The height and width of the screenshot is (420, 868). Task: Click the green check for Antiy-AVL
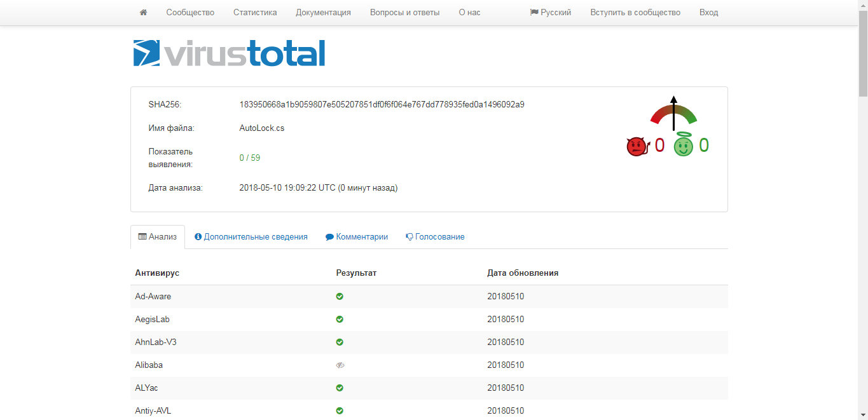(340, 411)
